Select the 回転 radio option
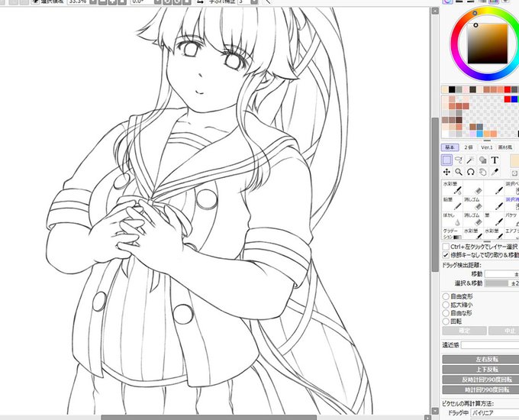 446,321
